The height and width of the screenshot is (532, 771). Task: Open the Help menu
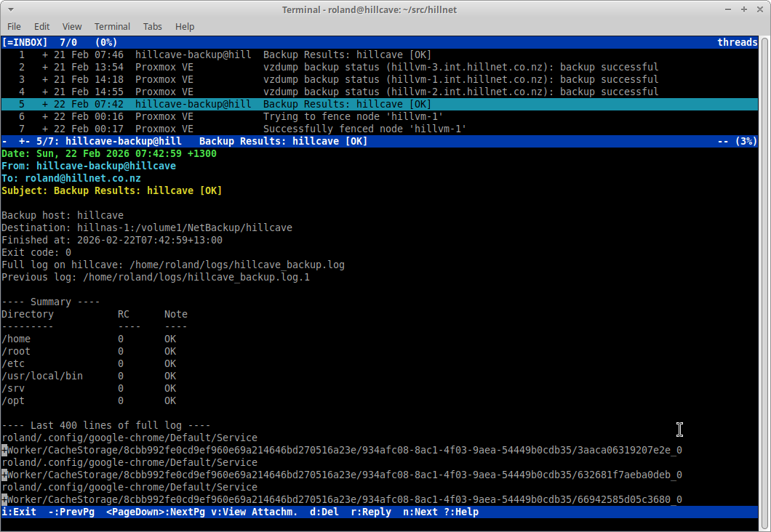point(185,26)
